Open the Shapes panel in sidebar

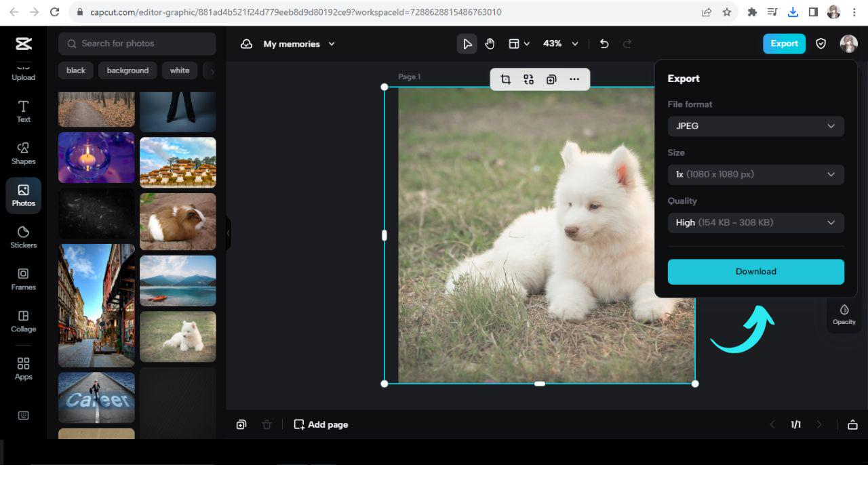point(24,153)
